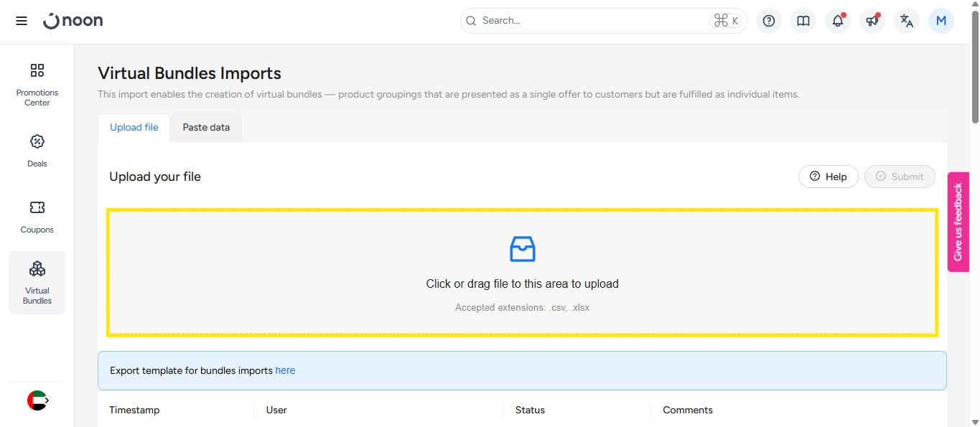
Task: Open the guide book icon
Action: [x=803, y=21]
